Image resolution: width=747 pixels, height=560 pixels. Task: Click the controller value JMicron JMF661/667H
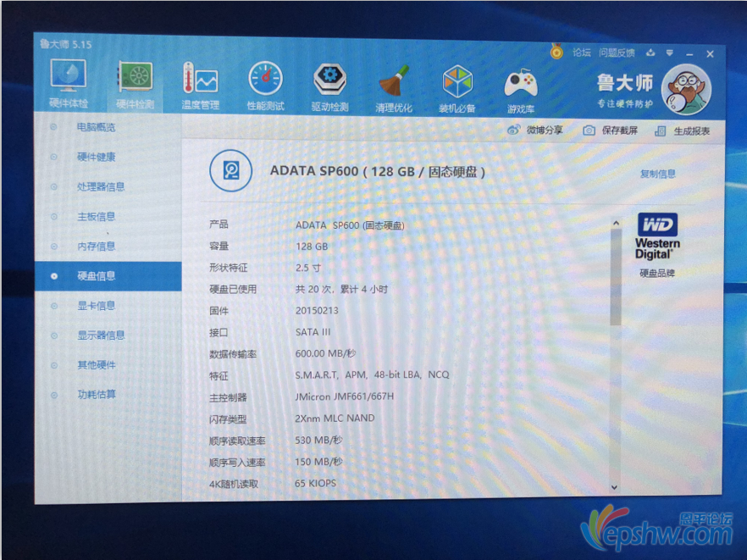(x=345, y=396)
